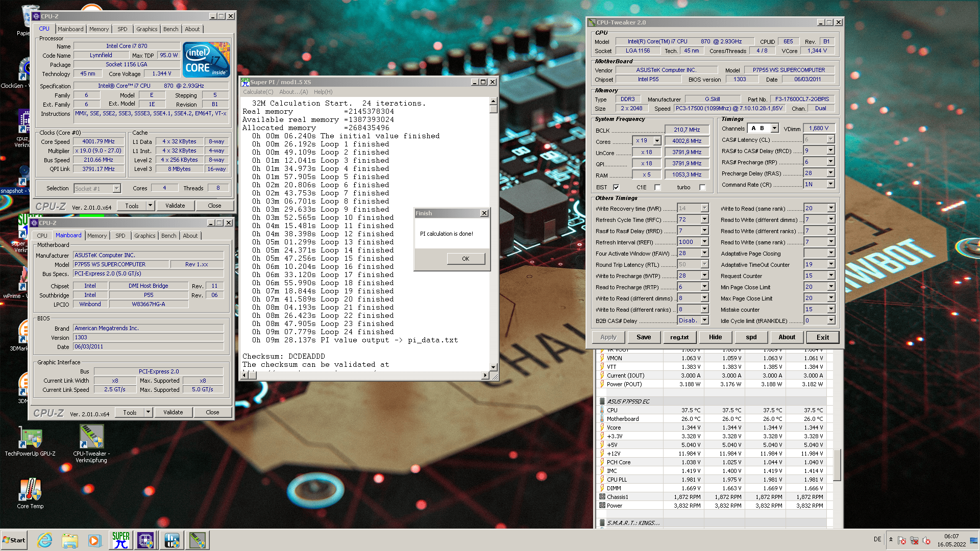This screenshot has width=980, height=551.
Task: Click the muted volume speaker tray icon
Action: pyautogui.click(x=926, y=540)
